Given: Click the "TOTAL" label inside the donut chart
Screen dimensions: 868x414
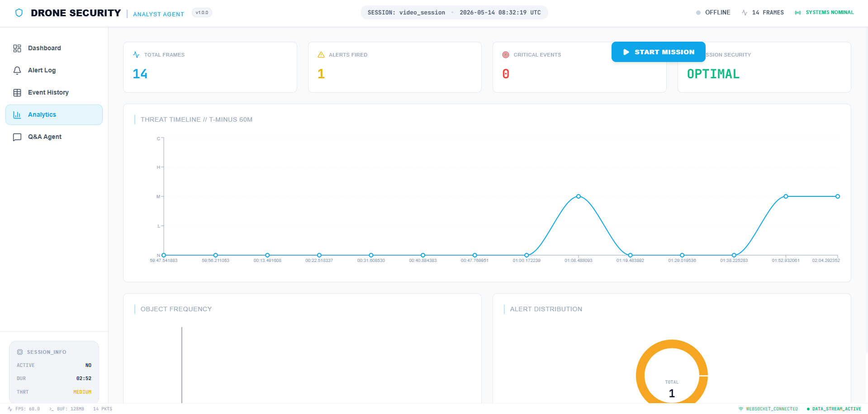Looking at the screenshot, I should point(672,382).
